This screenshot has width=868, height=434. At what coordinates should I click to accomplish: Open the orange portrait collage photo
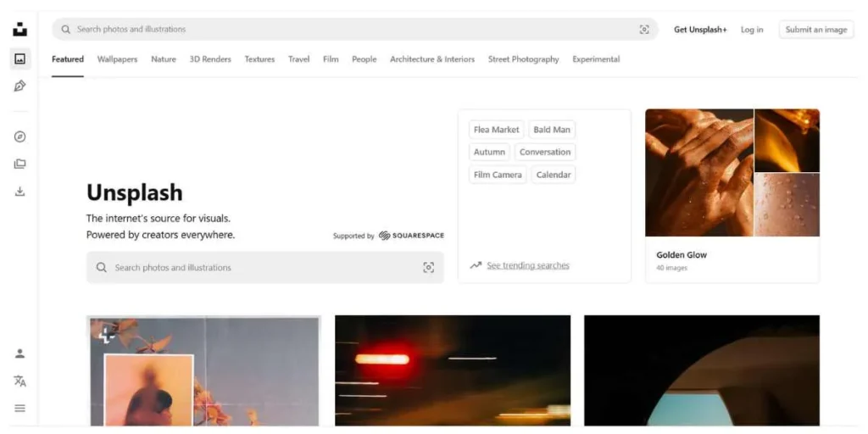pyautogui.click(x=203, y=371)
